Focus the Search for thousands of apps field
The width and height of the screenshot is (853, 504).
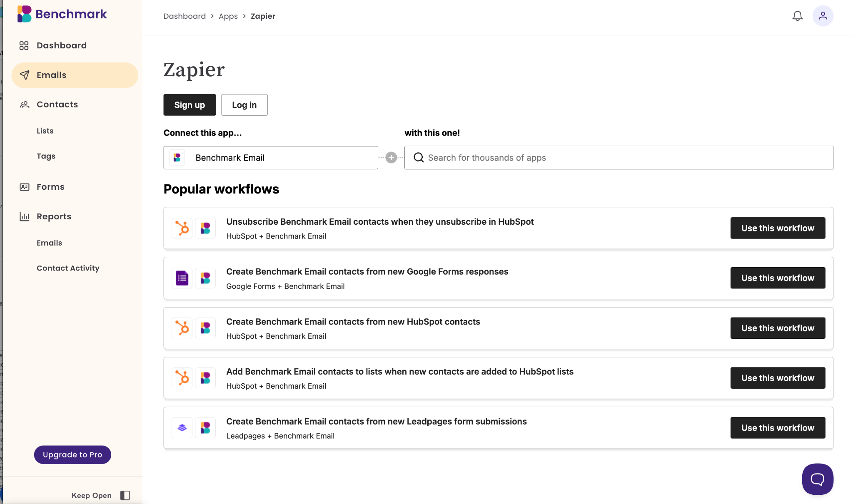(619, 158)
